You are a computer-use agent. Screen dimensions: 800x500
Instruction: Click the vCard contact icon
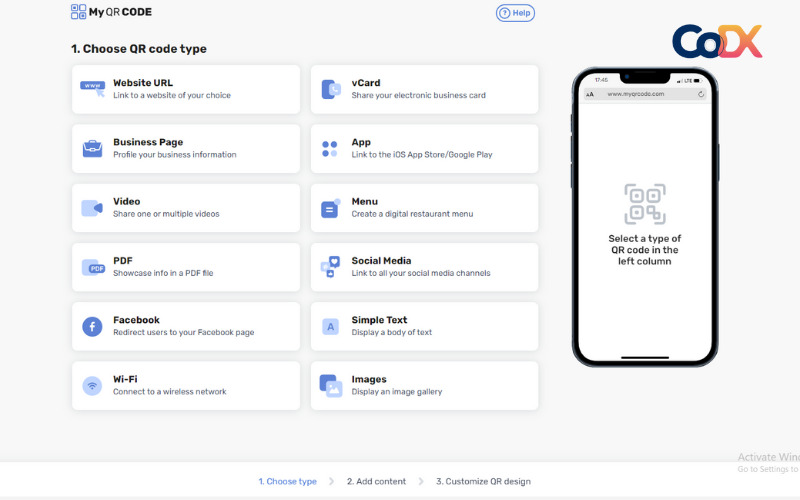331,89
